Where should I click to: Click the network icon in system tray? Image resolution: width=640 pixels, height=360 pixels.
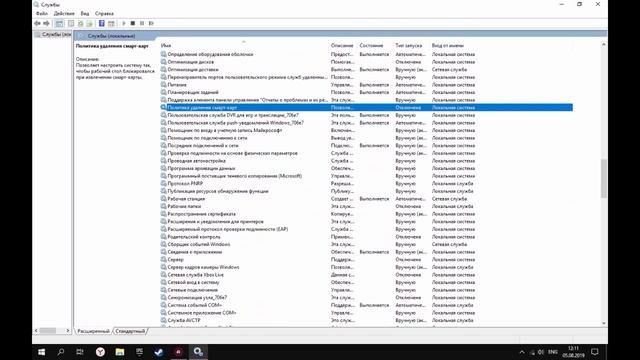[532, 352]
